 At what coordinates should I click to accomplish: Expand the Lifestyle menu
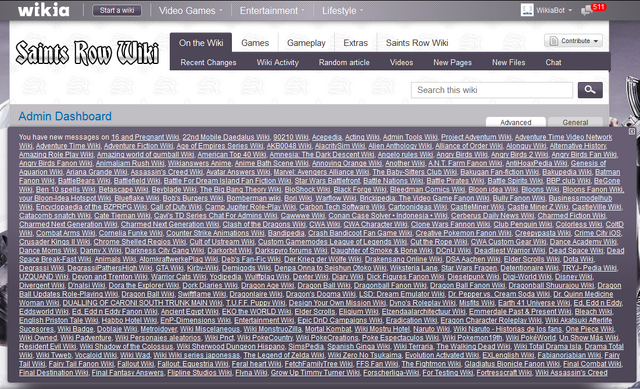coord(342,11)
